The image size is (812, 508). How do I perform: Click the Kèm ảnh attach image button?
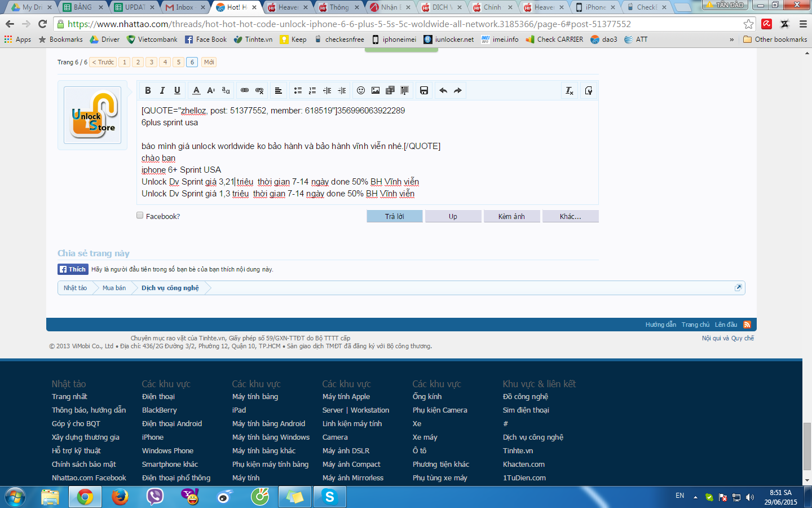coord(511,216)
